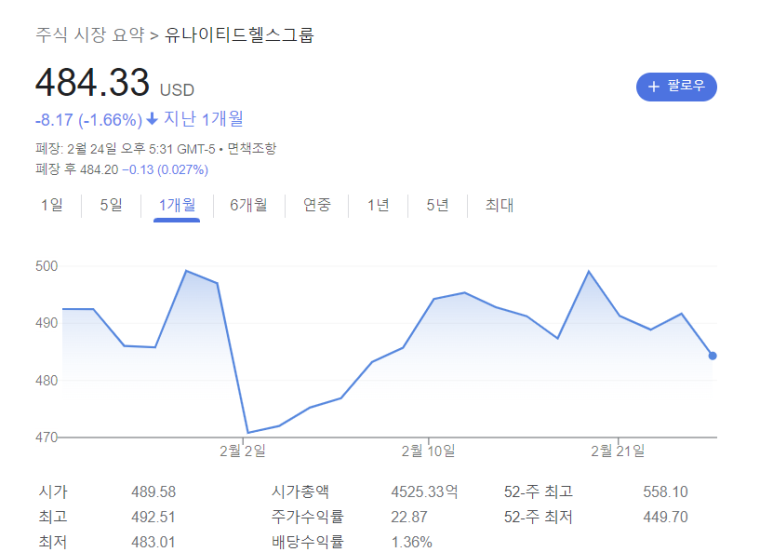Open the 주식 시장 요약 breadcrumb link
Viewport: 773px width, 552px height.
(90, 35)
